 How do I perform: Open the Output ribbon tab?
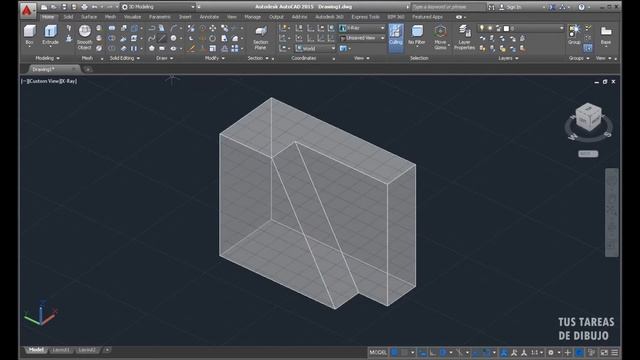(x=276, y=17)
